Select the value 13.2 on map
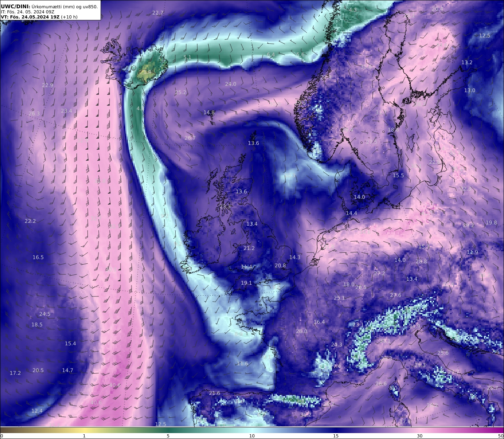This screenshot has height=439, width=504. click(467, 63)
